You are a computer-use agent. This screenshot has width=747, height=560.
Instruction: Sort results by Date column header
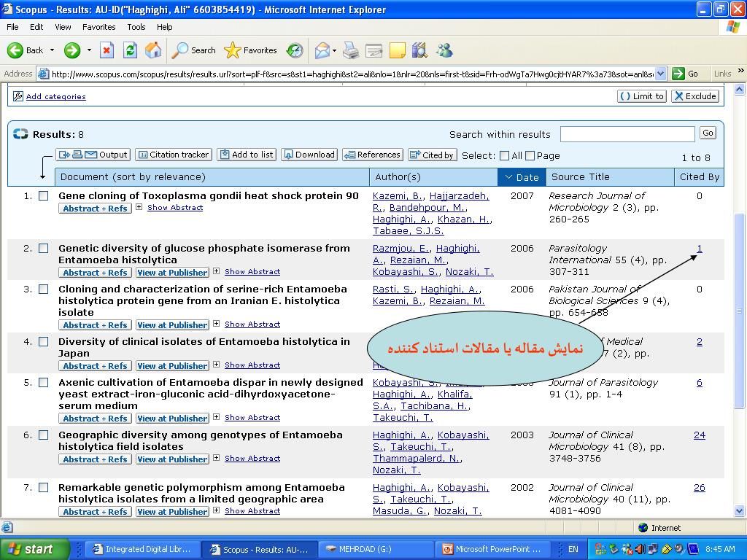tap(521, 177)
